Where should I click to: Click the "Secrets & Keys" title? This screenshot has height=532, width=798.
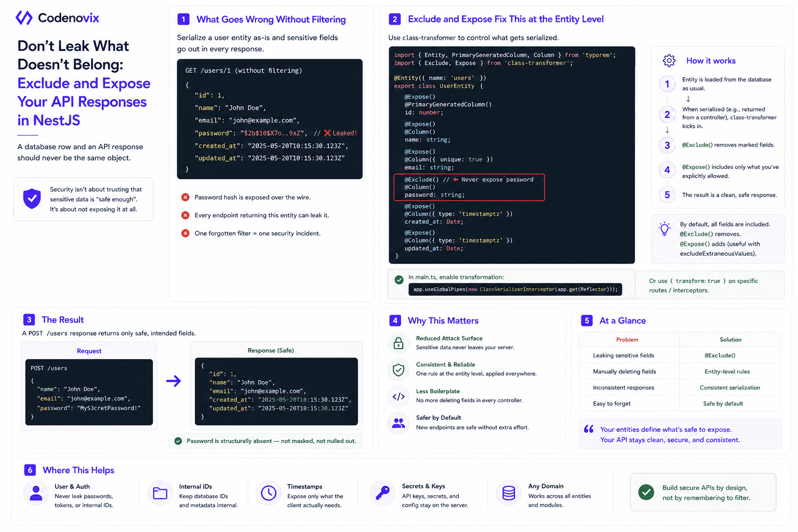(423, 487)
